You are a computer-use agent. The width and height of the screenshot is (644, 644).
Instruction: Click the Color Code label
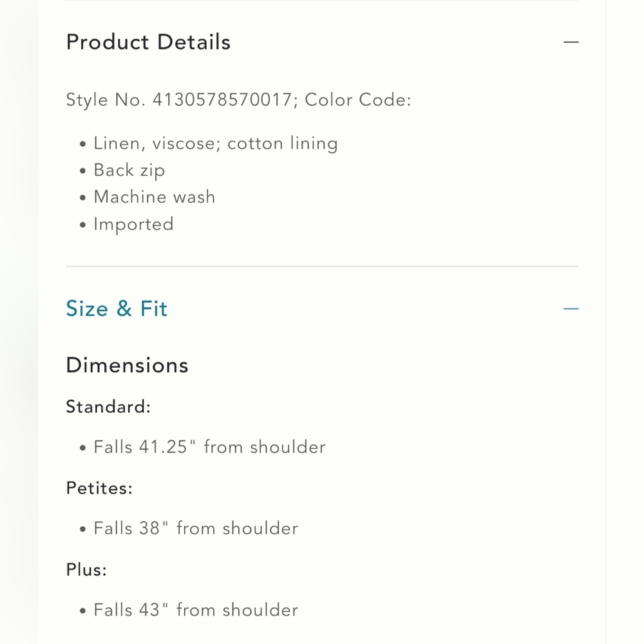tap(357, 100)
